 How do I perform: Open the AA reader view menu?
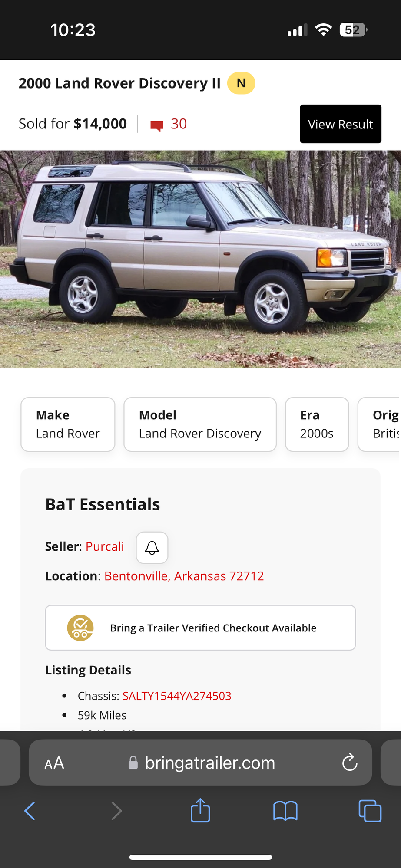pyautogui.click(x=54, y=763)
